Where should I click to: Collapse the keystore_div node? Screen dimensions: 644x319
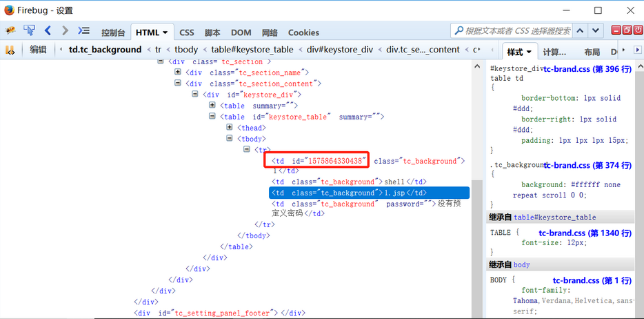(x=195, y=94)
